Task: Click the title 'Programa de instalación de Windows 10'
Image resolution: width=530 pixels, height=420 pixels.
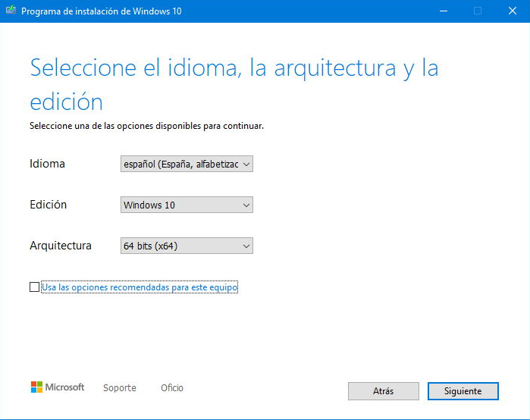Action: [102, 11]
